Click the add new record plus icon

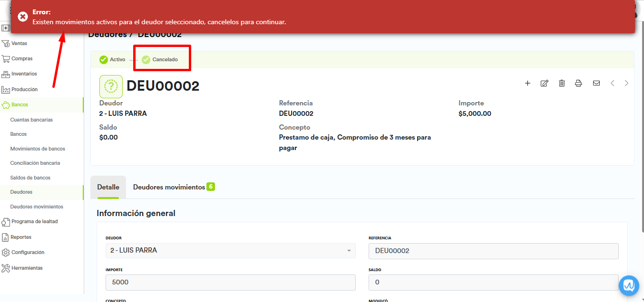coord(527,83)
